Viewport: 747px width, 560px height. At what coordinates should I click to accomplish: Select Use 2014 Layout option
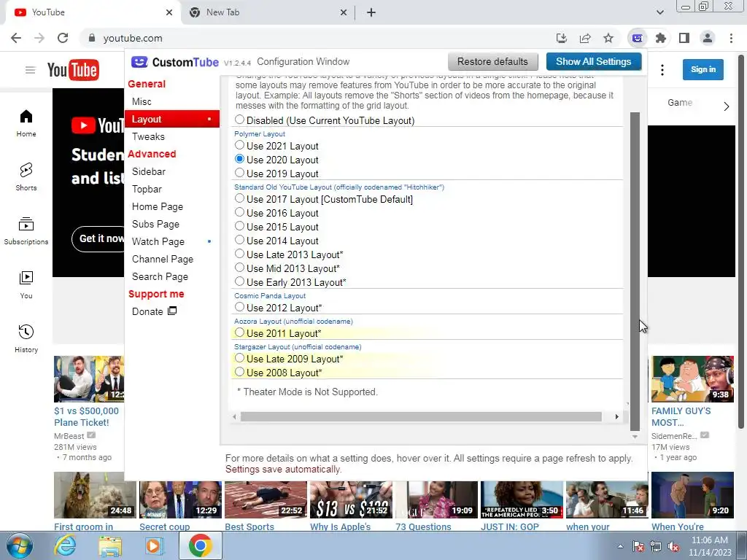239,239
